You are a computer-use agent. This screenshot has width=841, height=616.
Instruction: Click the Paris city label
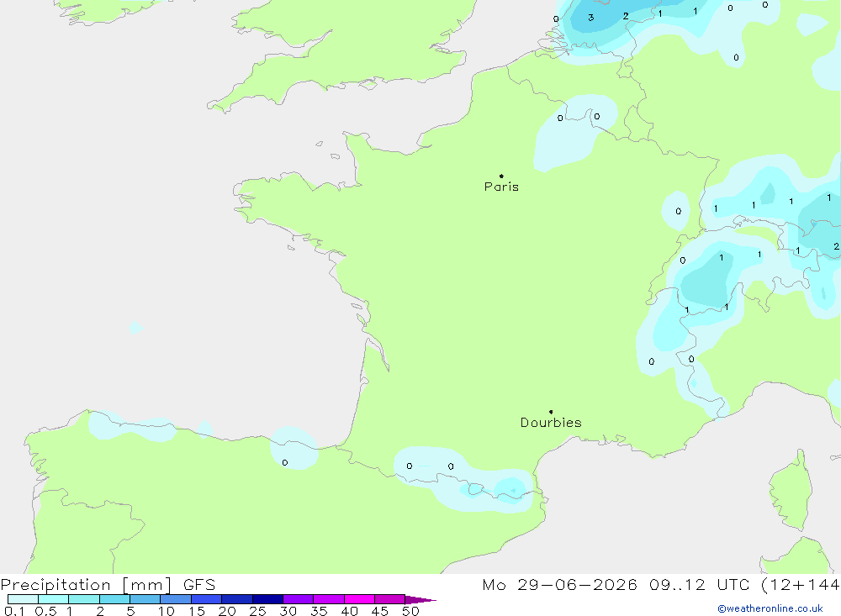(x=501, y=187)
